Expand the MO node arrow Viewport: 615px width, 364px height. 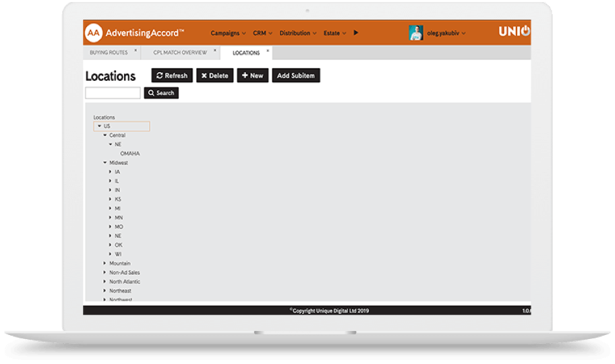110,226
